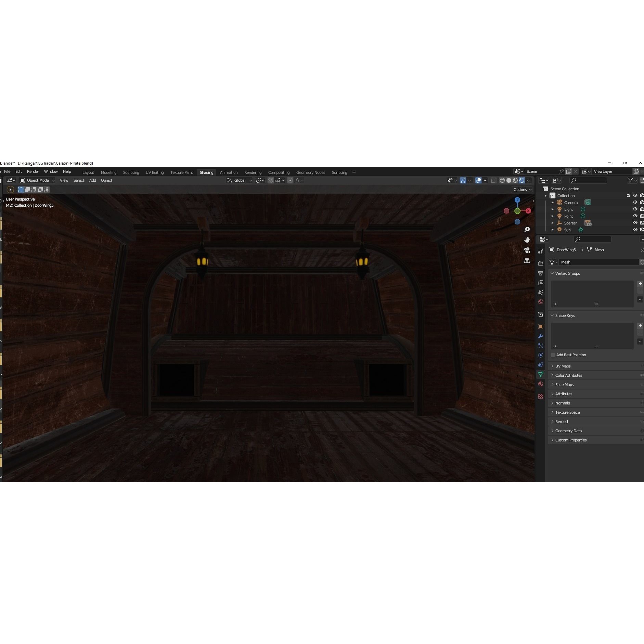Open the View menu in the 3D viewport
The width and height of the screenshot is (644, 644).
point(64,180)
